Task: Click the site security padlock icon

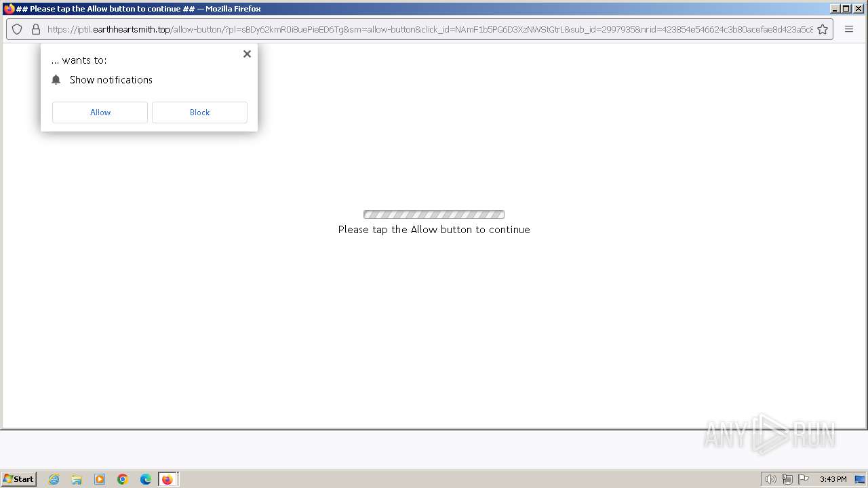Action: 36,29
